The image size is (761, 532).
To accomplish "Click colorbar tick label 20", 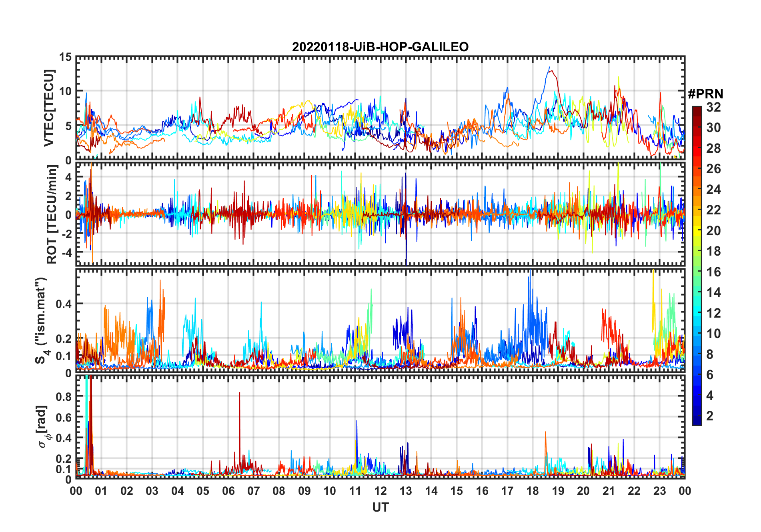I will 713,231.
